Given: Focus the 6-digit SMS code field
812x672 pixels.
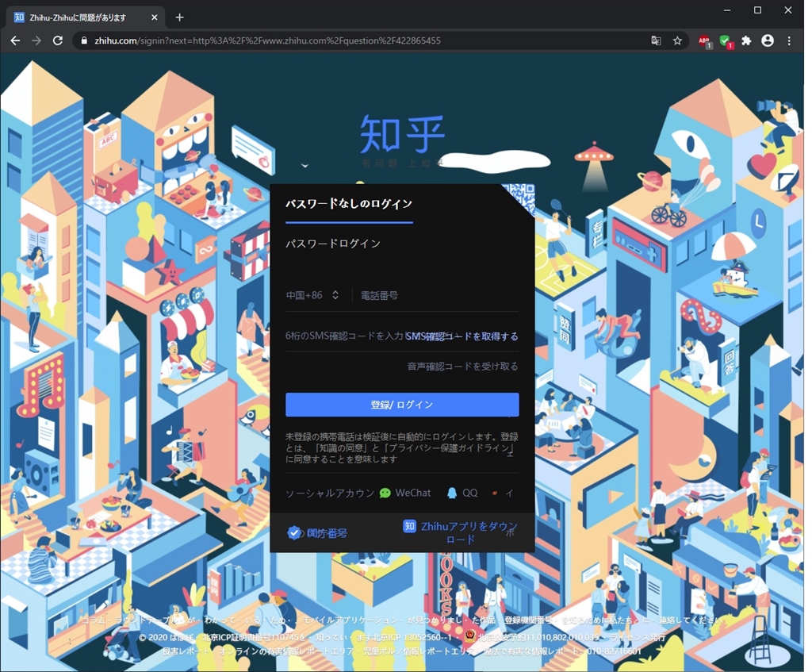Looking at the screenshot, I should point(344,336).
